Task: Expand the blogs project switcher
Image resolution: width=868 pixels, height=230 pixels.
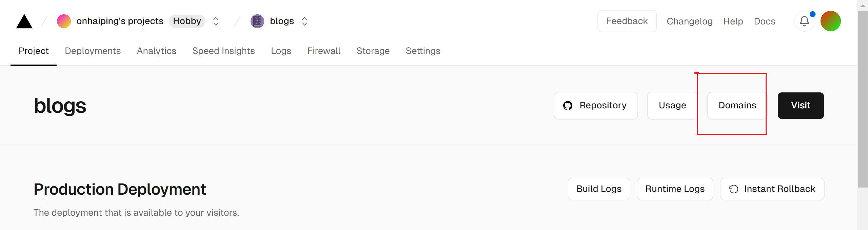Action: 304,21
